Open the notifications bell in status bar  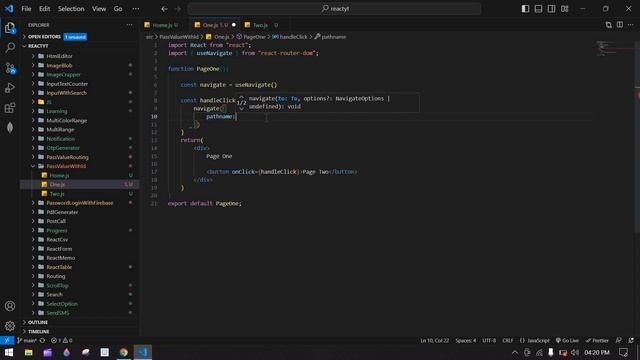pyautogui.click(x=631, y=340)
